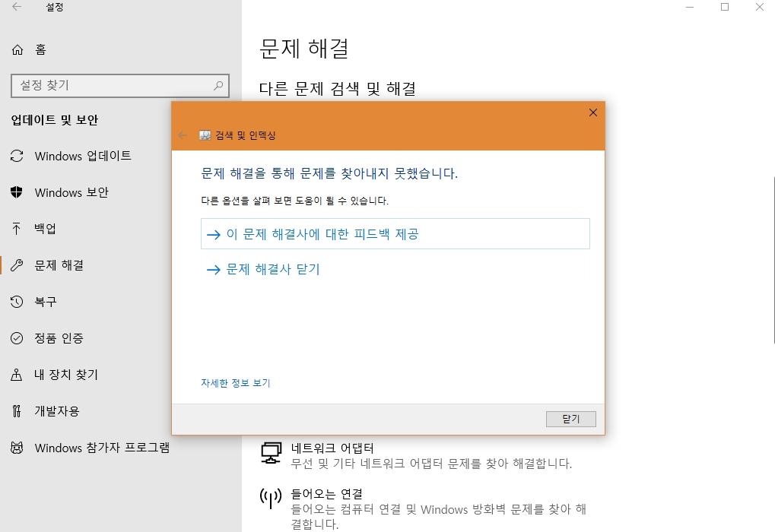Click the 다른 문제 검색 및 해결 heading

click(x=338, y=89)
